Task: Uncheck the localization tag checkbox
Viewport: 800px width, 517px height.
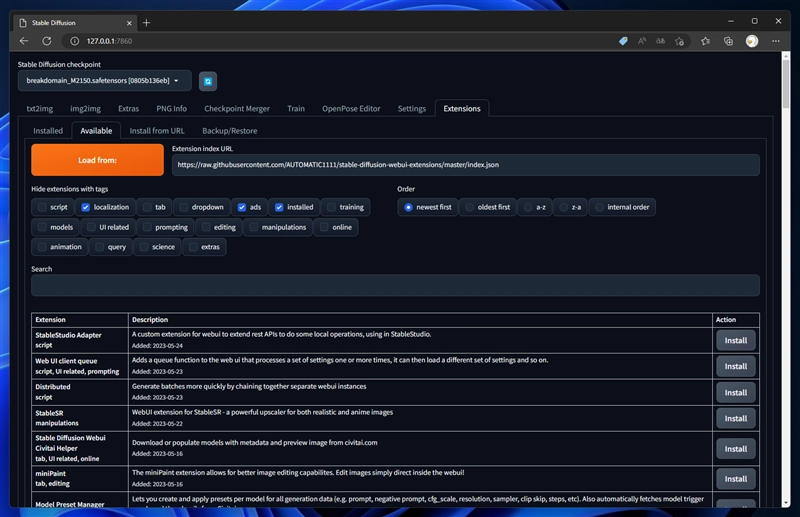Action: point(85,207)
